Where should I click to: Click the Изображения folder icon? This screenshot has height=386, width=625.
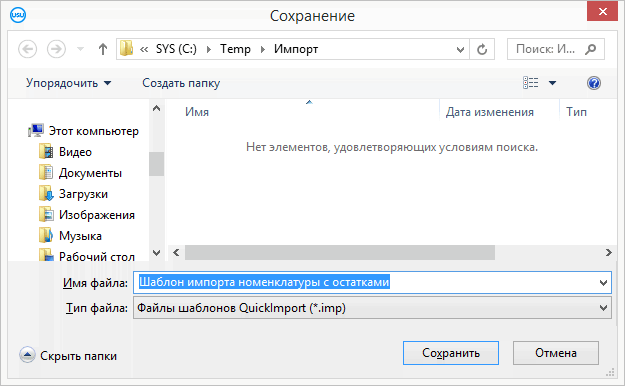46,215
